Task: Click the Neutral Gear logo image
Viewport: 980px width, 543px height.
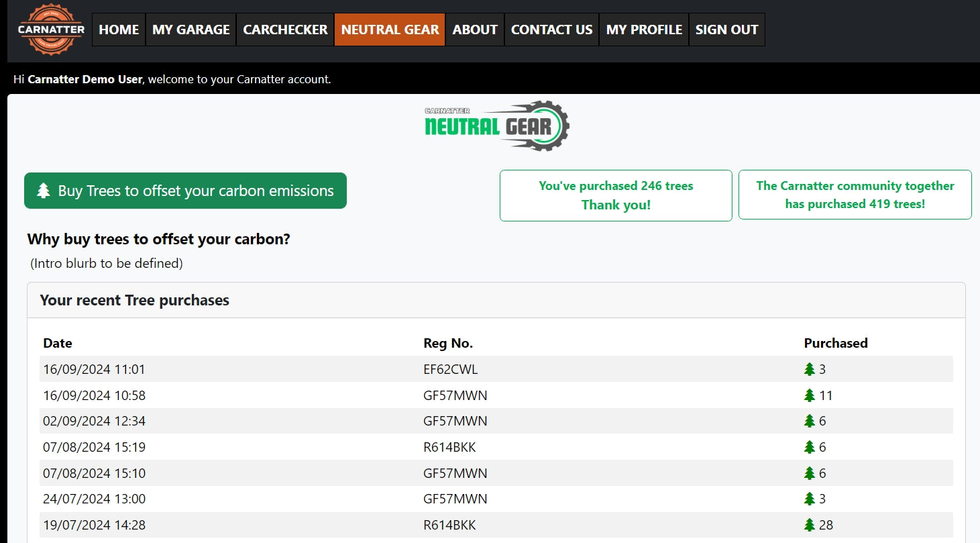Action: [497, 126]
